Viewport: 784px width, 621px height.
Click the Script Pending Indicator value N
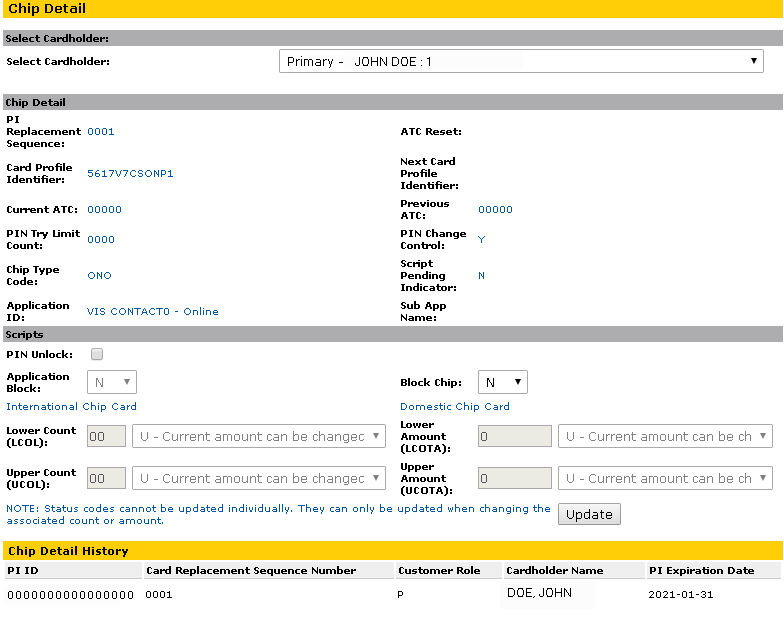tap(481, 275)
